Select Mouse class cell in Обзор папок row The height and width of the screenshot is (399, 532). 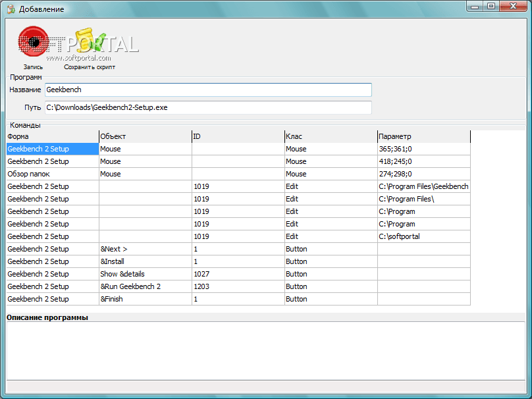331,174
